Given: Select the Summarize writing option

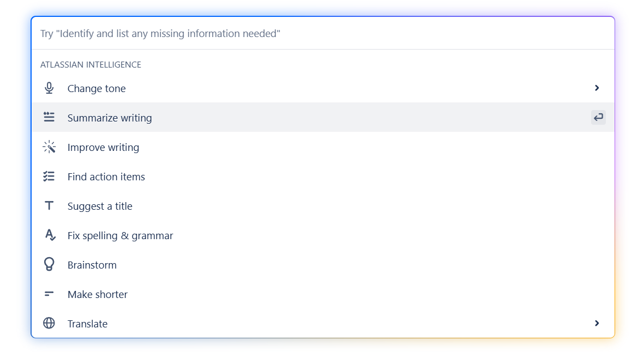Looking at the screenshot, I should click(323, 117).
